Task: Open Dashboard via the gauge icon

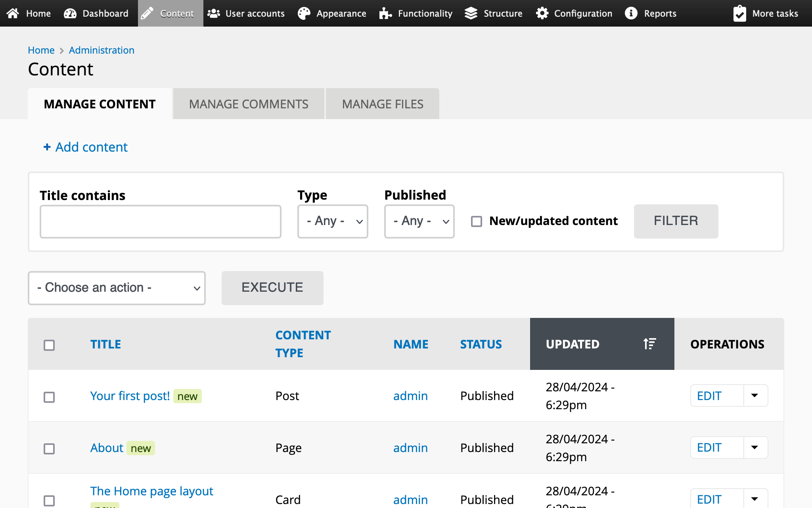Action: click(x=70, y=13)
